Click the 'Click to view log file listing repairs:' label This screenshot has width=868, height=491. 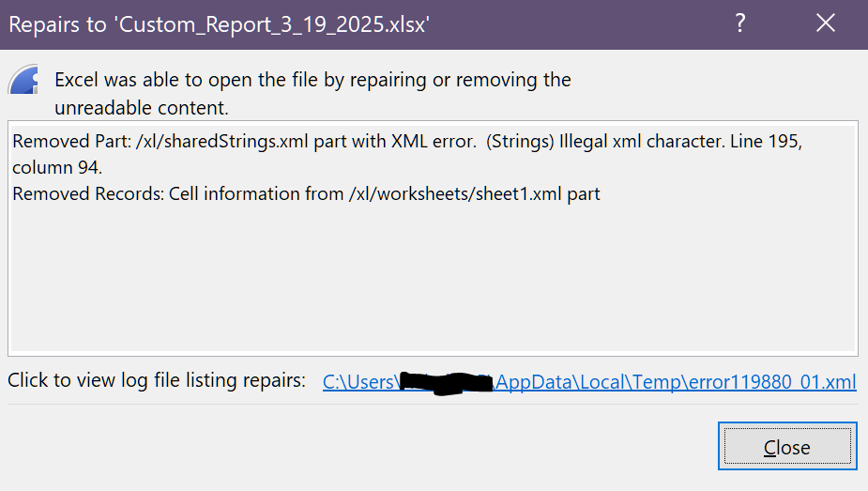coord(157,380)
